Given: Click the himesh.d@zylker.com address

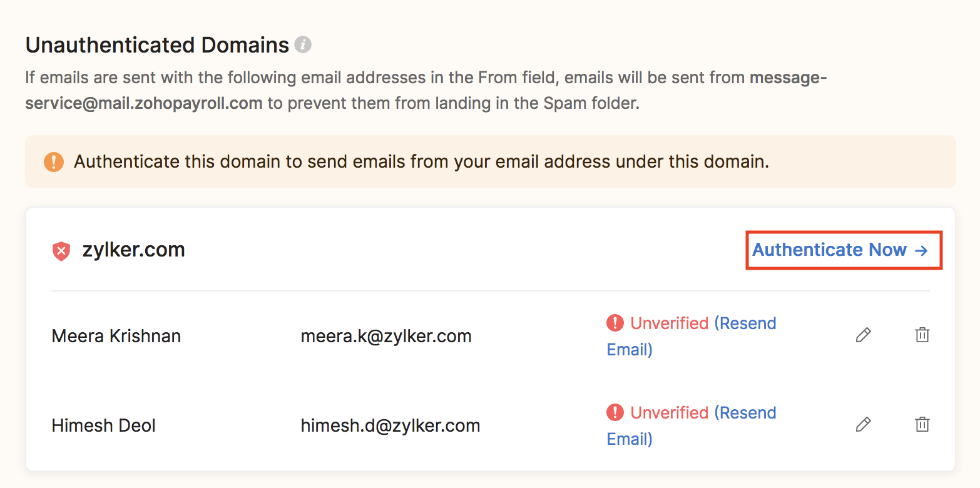Looking at the screenshot, I should point(390,425).
